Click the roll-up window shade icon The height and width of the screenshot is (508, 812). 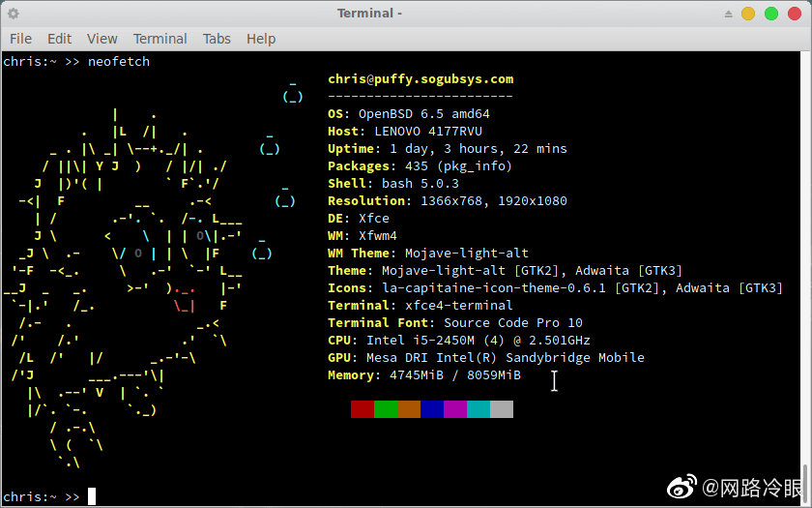pyautogui.click(x=728, y=14)
